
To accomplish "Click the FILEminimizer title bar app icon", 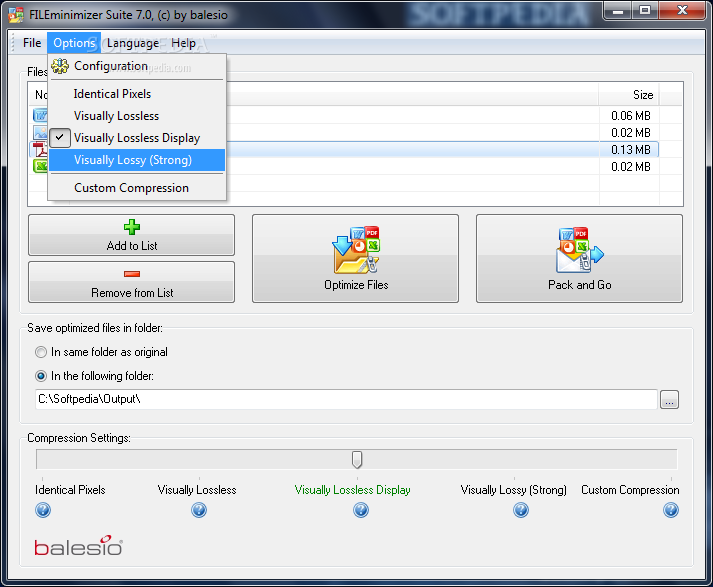I will pyautogui.click(x=16, y=15).
